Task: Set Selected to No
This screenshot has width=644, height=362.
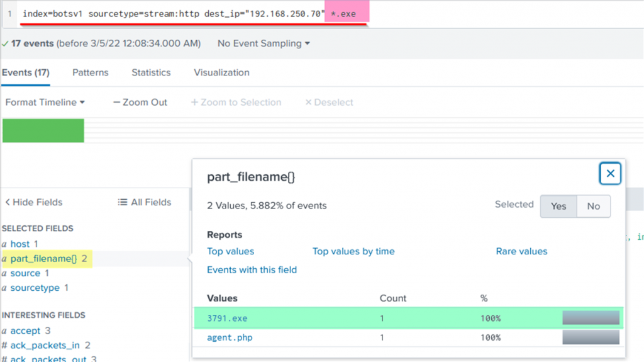Action: click(x=593, y=206)
